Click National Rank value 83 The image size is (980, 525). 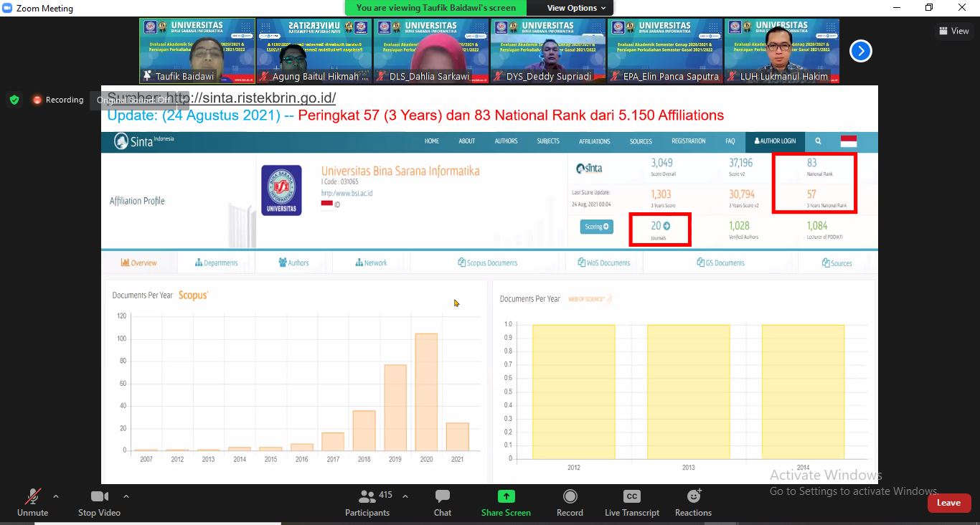click(812, 163)
